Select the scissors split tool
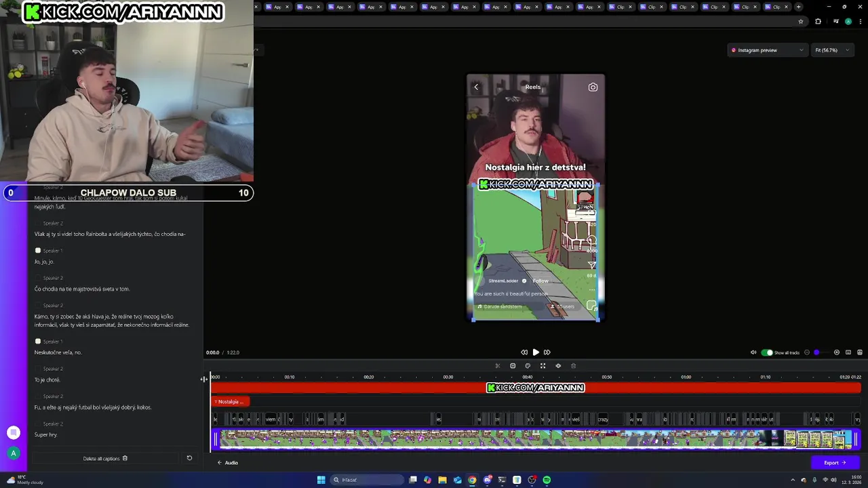Screen dimensions: 868x488 498,366
